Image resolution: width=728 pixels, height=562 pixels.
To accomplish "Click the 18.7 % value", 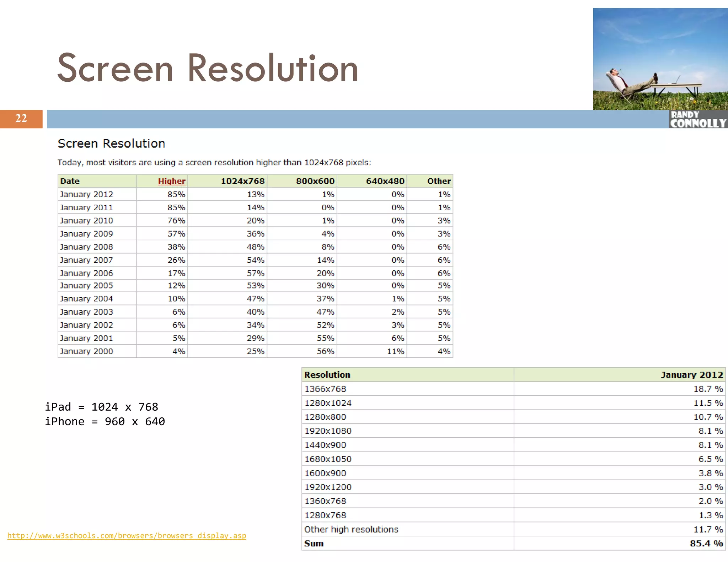I will point(708,389).
